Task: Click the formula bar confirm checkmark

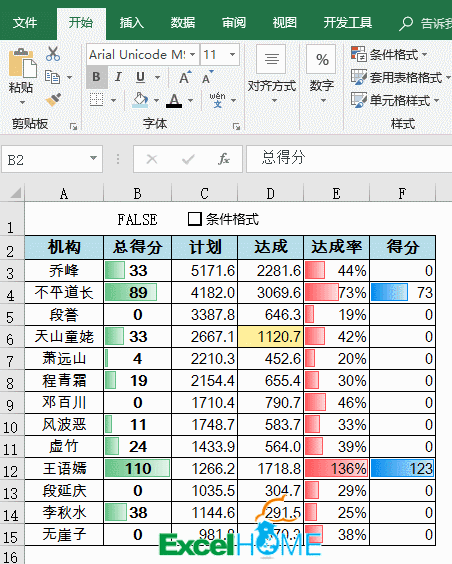Action: coord(188,159)
